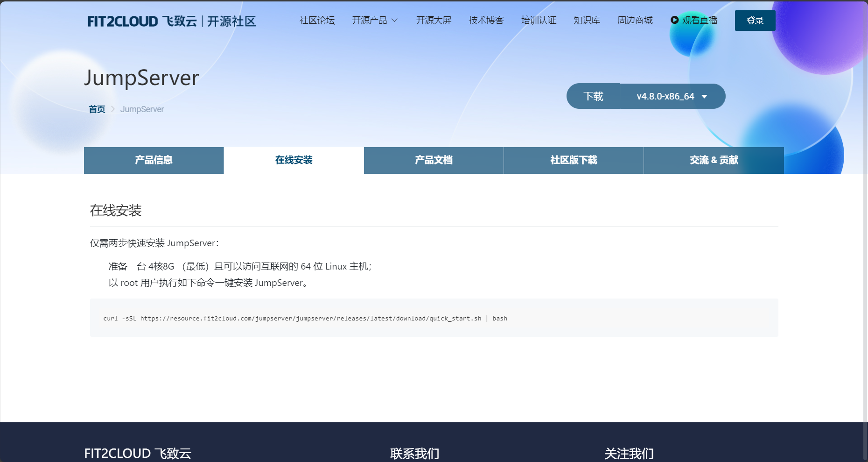Open the v4.8.0-x86_64 version selector
The width and height of the screenshot is (868, 462).
[x=672, y=96]
